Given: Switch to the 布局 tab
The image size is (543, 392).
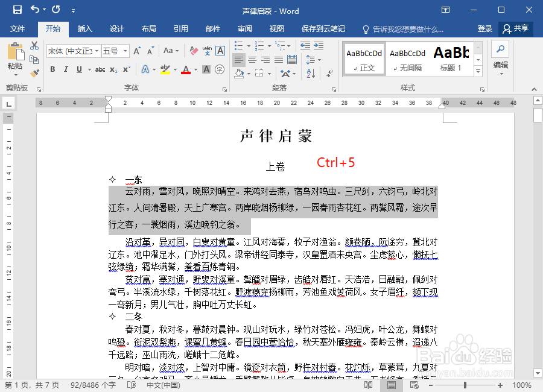Looking at the screenshot, I should coord(149,29).
